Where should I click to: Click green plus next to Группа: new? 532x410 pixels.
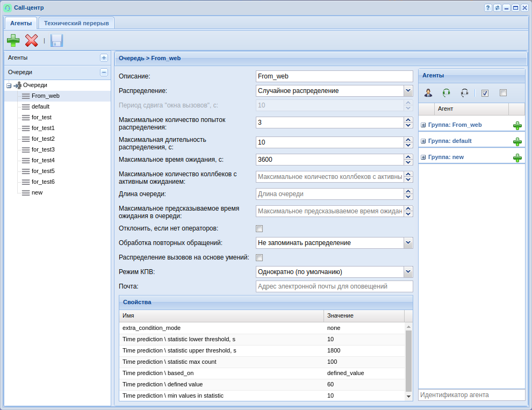(517, 157)
